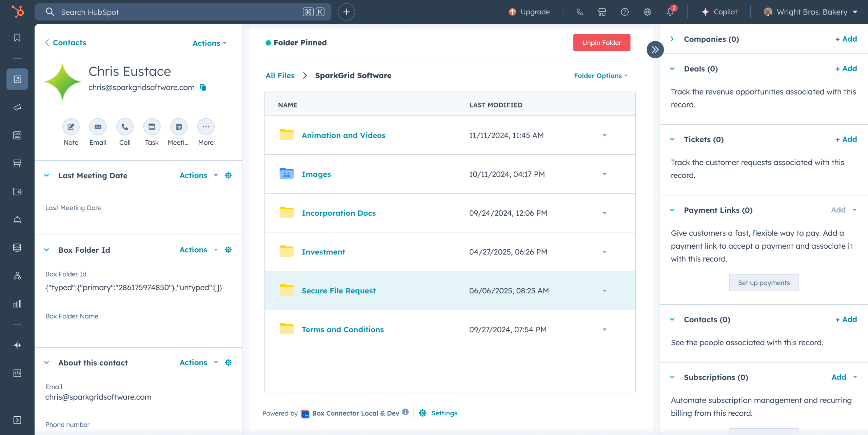Open the Automation workflows sidebar icon
The image size is (868, 435).
tap(17, 276)
